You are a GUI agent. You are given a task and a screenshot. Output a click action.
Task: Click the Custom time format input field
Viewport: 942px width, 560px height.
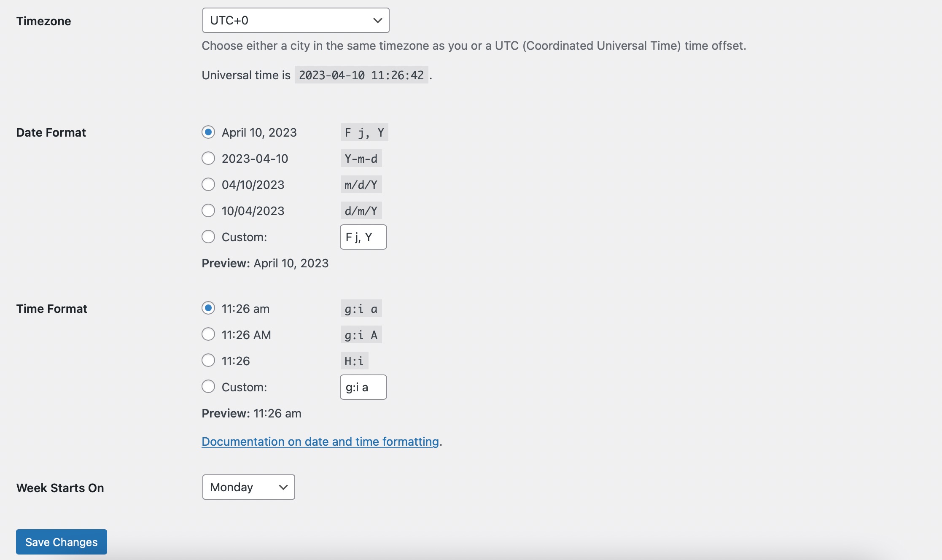362,387
